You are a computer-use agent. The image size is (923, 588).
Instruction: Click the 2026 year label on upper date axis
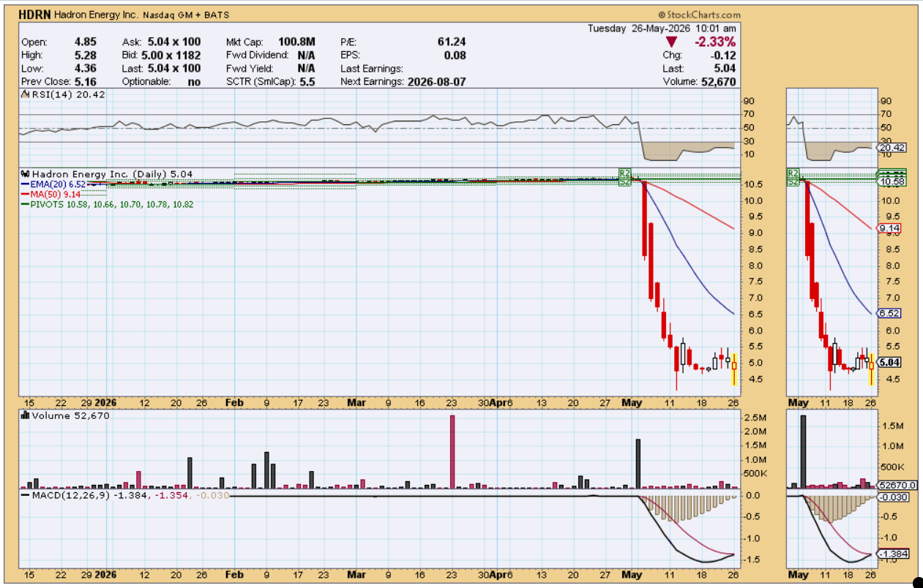click(106, 403)
